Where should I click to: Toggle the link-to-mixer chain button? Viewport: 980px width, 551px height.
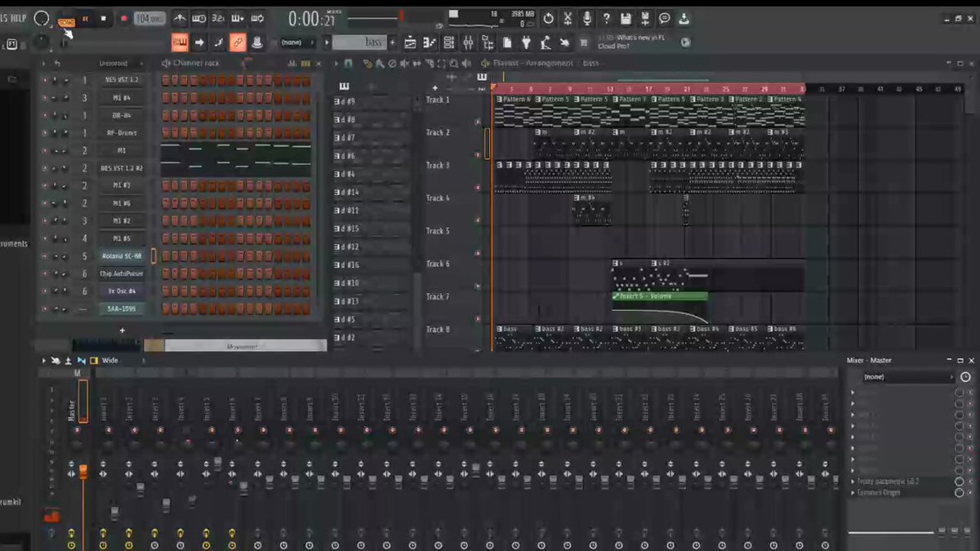point(238,42)
